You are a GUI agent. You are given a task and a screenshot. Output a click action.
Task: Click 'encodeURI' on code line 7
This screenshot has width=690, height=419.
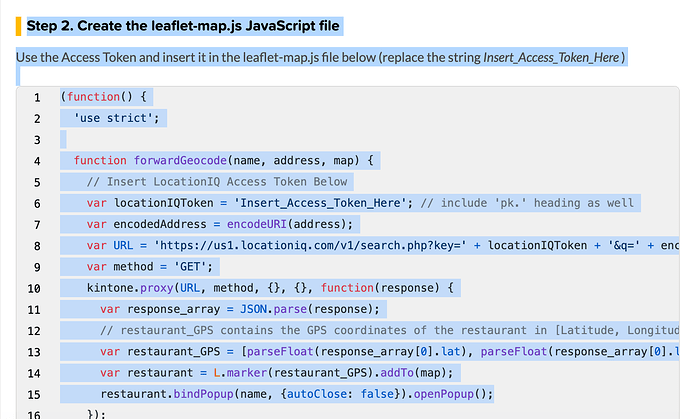point(257,224)
